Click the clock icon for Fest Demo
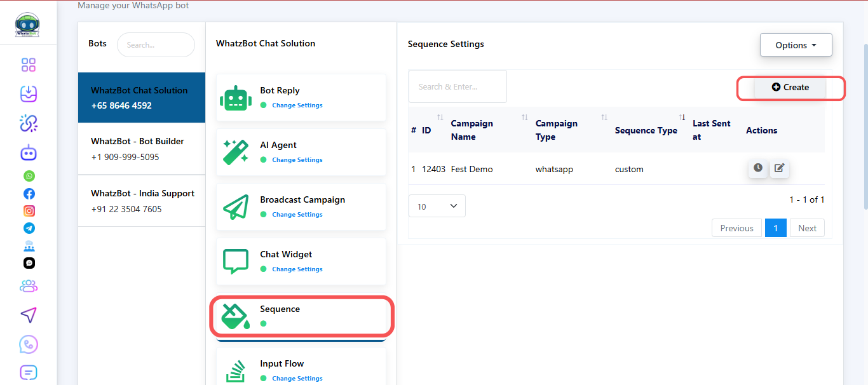The image size is (868, 385). tap(757, 168)
